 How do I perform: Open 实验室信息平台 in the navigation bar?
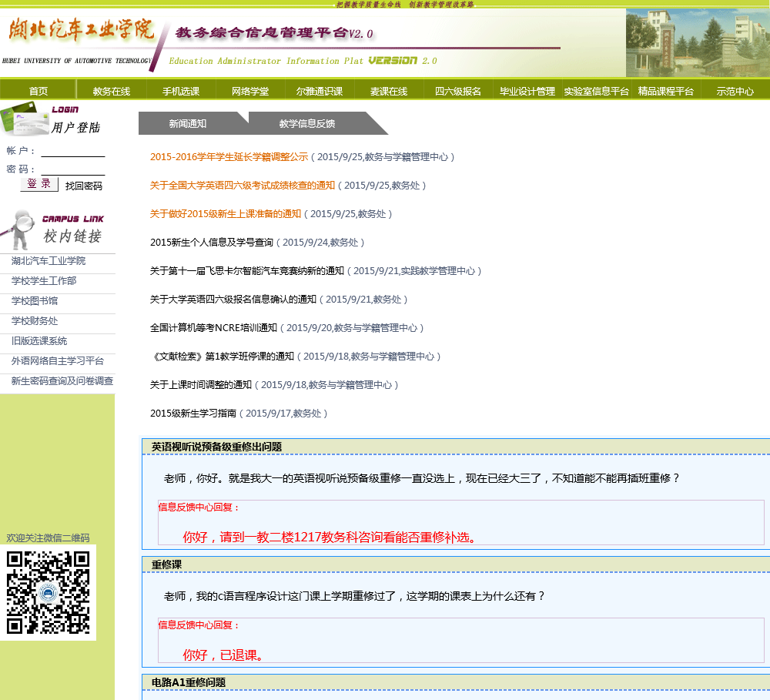(x=596, y=92)
